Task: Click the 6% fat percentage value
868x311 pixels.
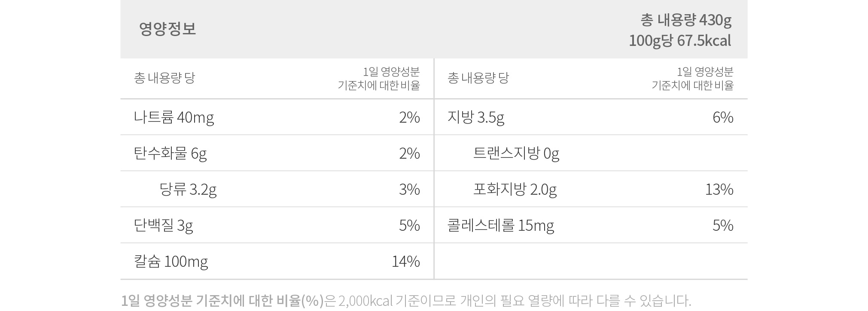Action: tap(723, 117)
